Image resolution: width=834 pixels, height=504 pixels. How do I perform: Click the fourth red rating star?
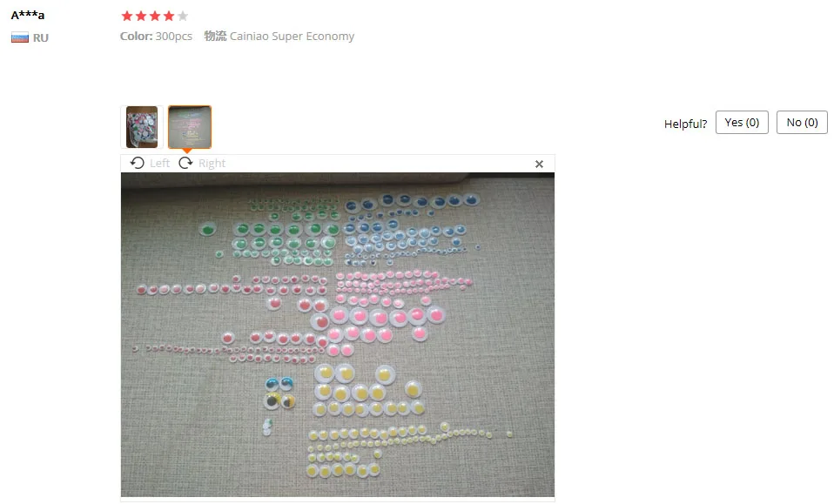click(x=169, y=16)
